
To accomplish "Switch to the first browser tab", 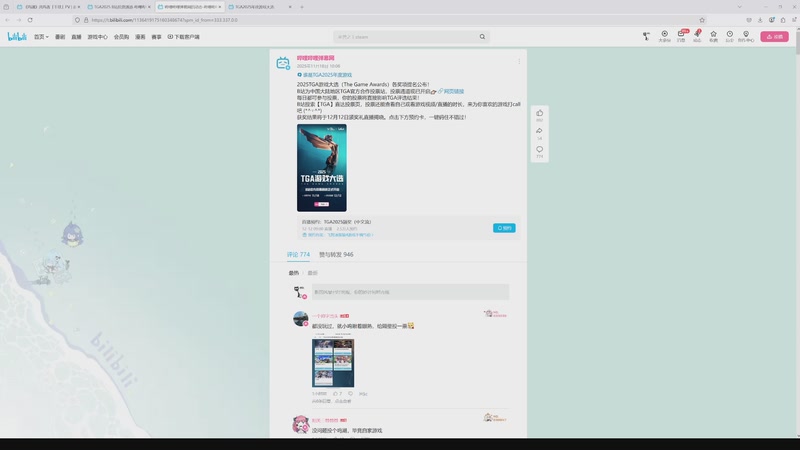I will pos(48,7).
